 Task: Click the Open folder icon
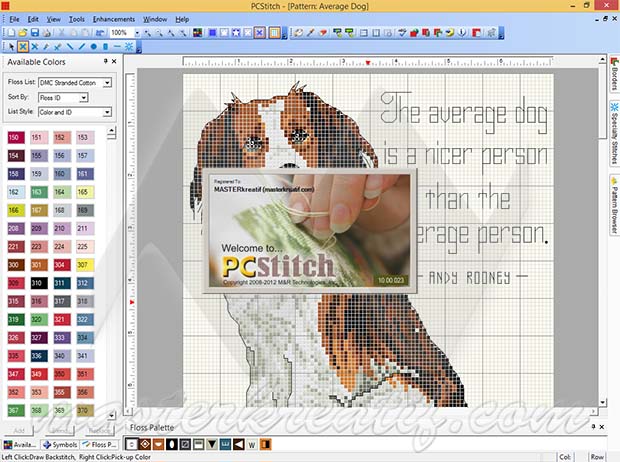[x=23, y=33]
